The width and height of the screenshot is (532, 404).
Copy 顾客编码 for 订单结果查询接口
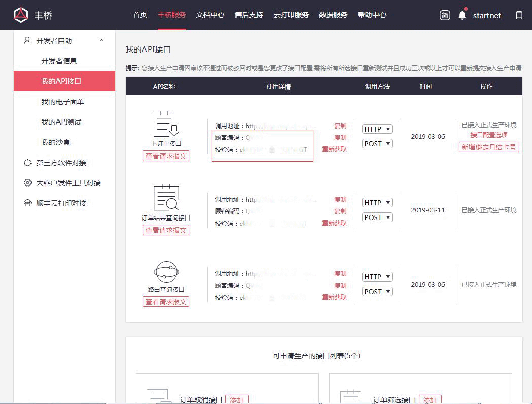click(340, 211)
